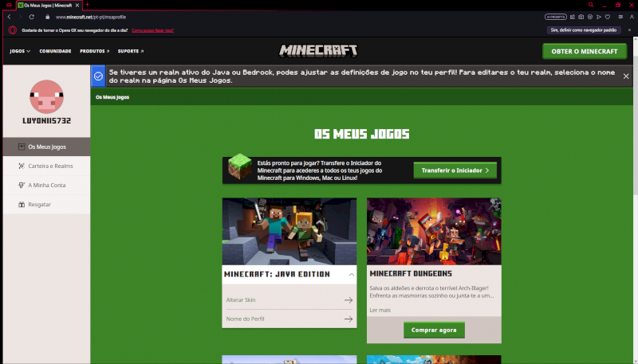Open the PRODUTOS menu item
Screen dimensions: 638x364
(94, 51)
